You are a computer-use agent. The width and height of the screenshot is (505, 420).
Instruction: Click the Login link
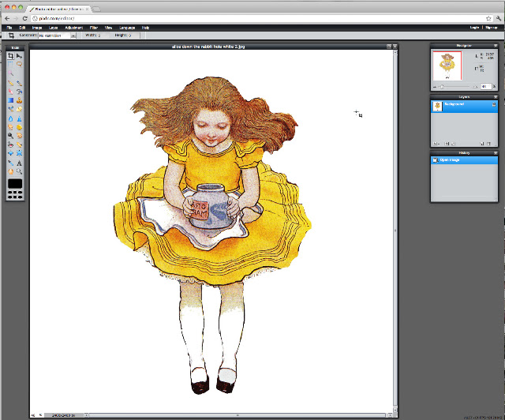click(x=474, y=28)
